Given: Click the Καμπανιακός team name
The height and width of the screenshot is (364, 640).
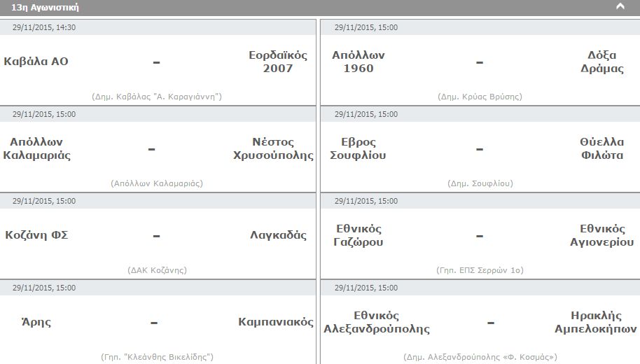Looking at the screenshot, I should [x=276, y=322].
